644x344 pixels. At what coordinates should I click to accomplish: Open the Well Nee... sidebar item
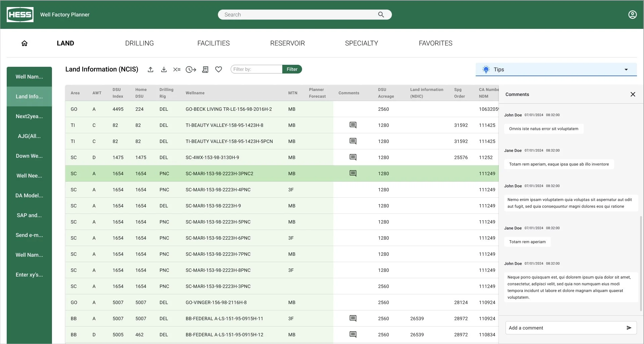(x=29, y=176)
